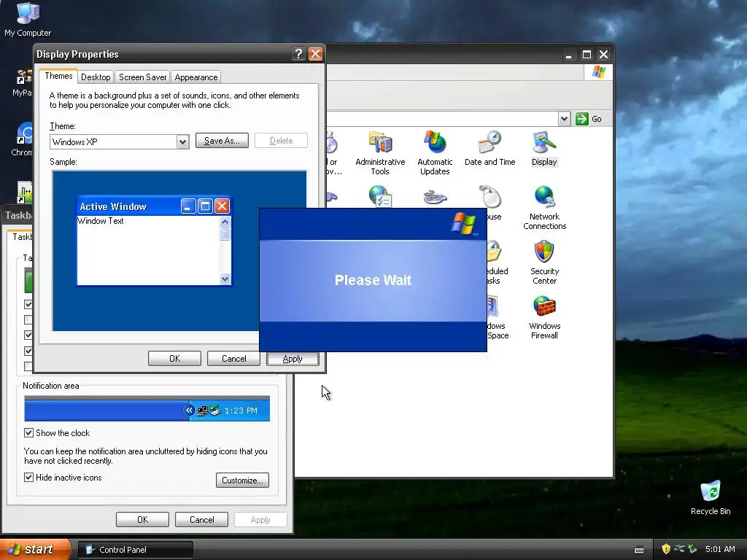Screen dimensions: 747x560
Task: Toggle Show the clock checkbox
Action: coord(28,433)
